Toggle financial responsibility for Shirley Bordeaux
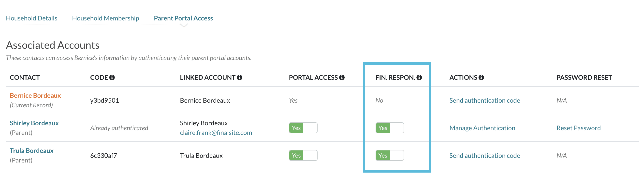 click(x=390, y=128)
